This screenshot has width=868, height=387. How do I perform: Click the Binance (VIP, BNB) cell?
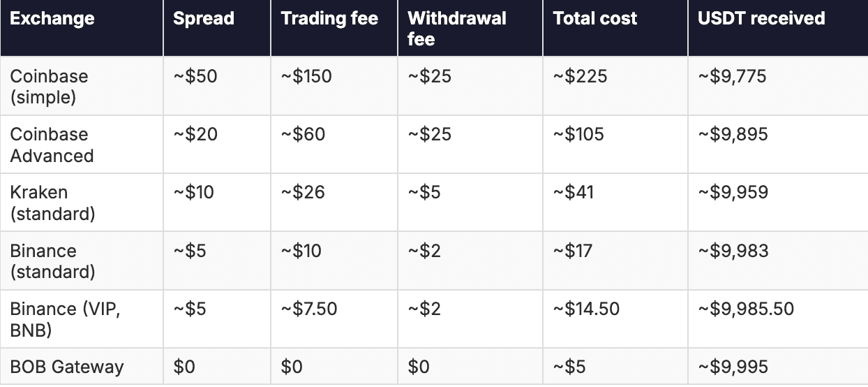tap(65, 319)
